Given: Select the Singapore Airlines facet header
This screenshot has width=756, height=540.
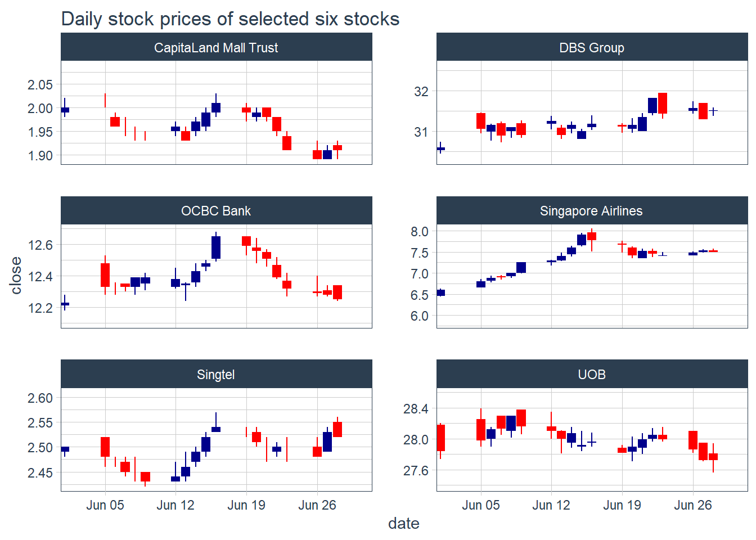Looking at the screenshot, I should (592, 211).
